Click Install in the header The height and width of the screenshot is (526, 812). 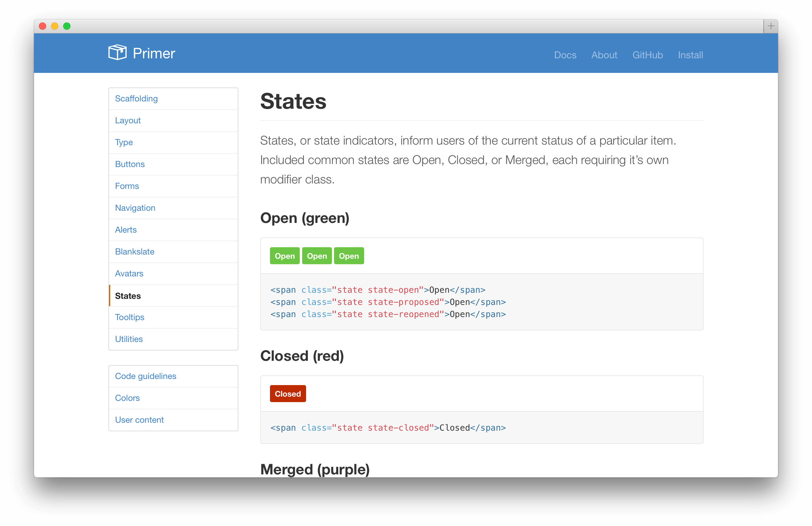coord(690,55)
